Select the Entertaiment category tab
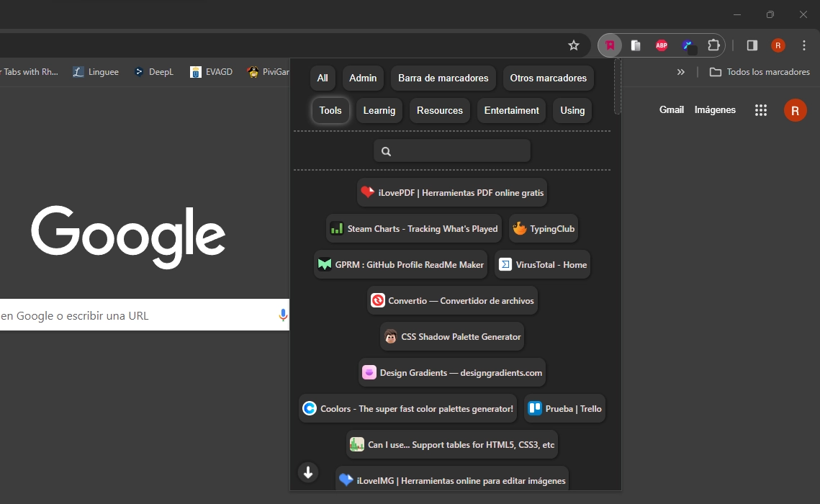The height and width of the screenshot is (504, 820). tap(511, 110)
